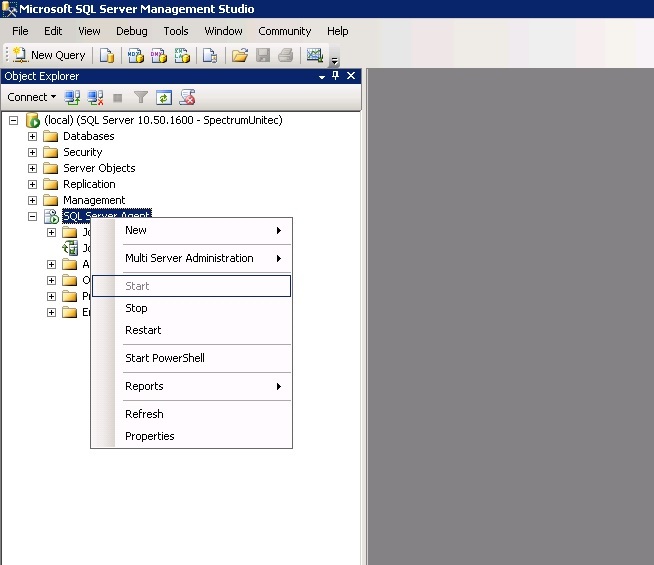Select the Security tree item
This screenshot has width=654, height=565.
(83, 152)
